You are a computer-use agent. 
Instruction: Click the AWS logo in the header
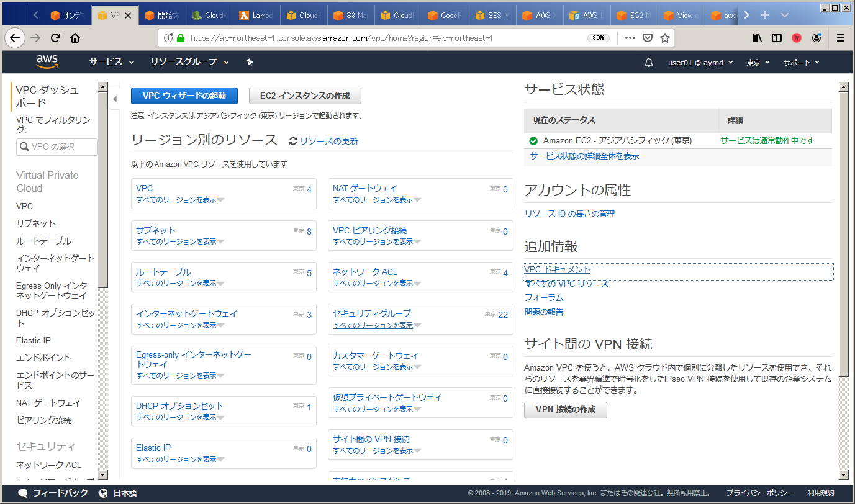(47, 62)
